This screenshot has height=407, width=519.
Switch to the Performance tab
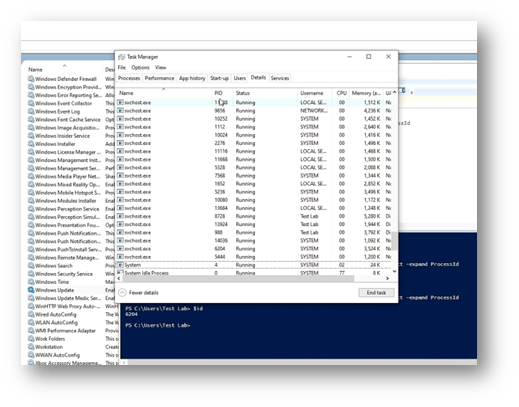(159, 78)
